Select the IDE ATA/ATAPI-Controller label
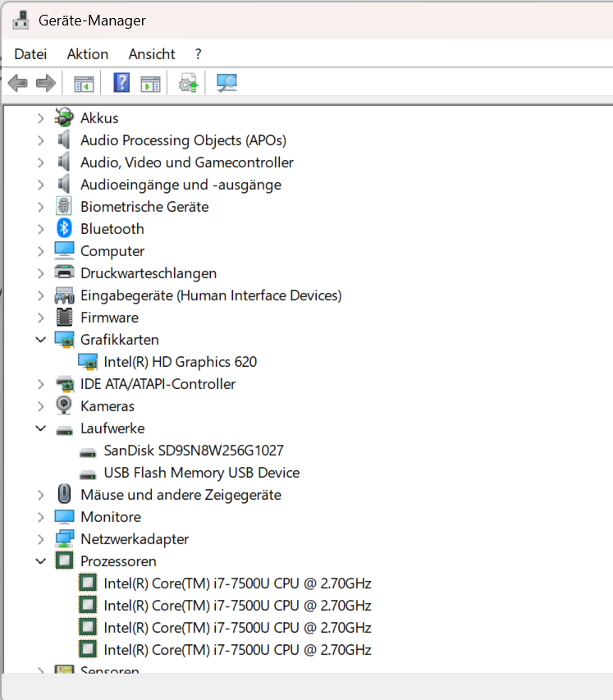Screen dimensions: 613x700 click(158, 384)
